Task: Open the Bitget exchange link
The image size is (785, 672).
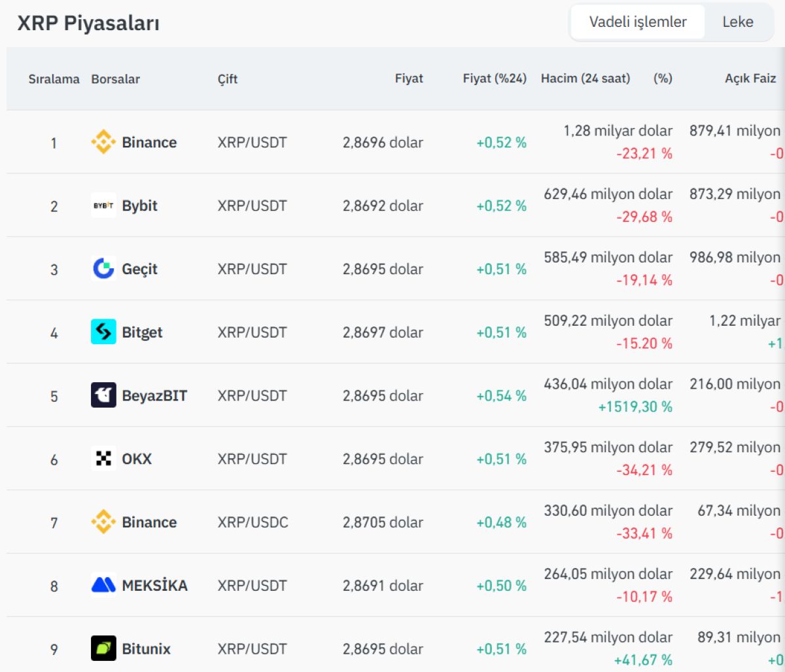Action: click(x=142, y=332)
